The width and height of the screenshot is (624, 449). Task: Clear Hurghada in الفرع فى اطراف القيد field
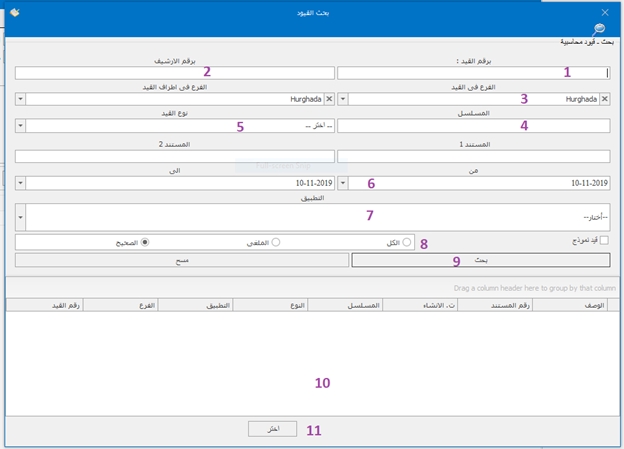point(329,99)
